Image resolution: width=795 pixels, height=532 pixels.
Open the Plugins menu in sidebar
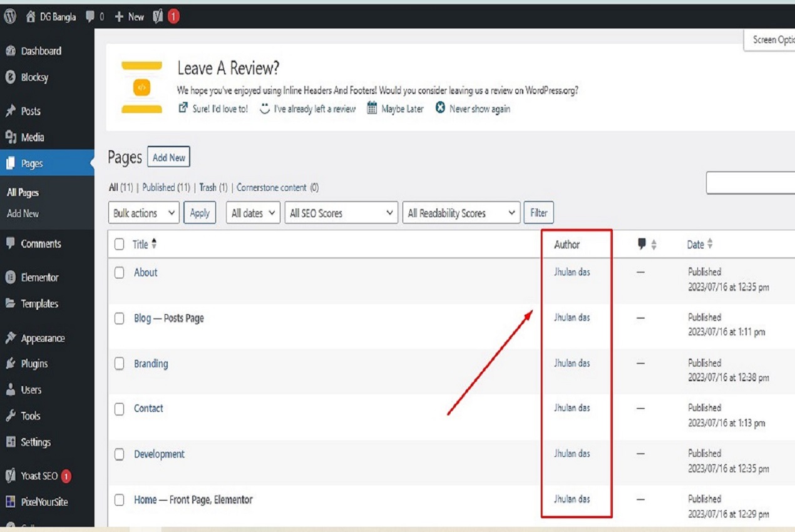pos(34,364)
